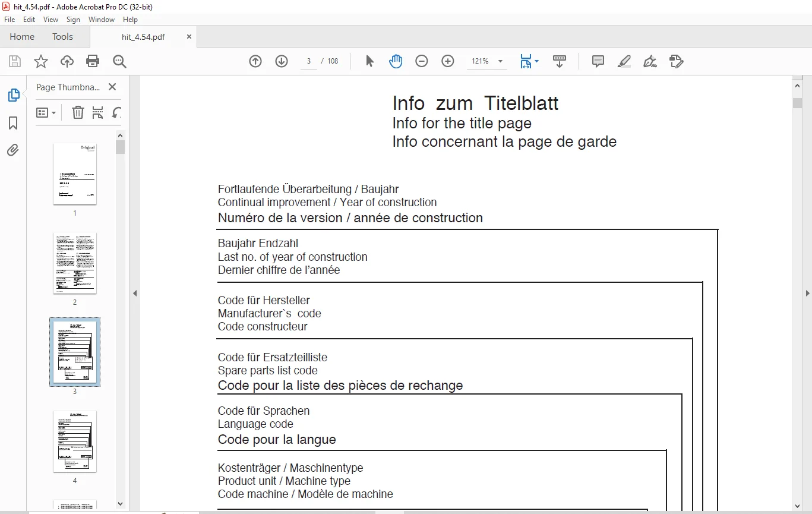Switch to the Tools tab
The height and width of the screenshot is (514, 812).
62,37
